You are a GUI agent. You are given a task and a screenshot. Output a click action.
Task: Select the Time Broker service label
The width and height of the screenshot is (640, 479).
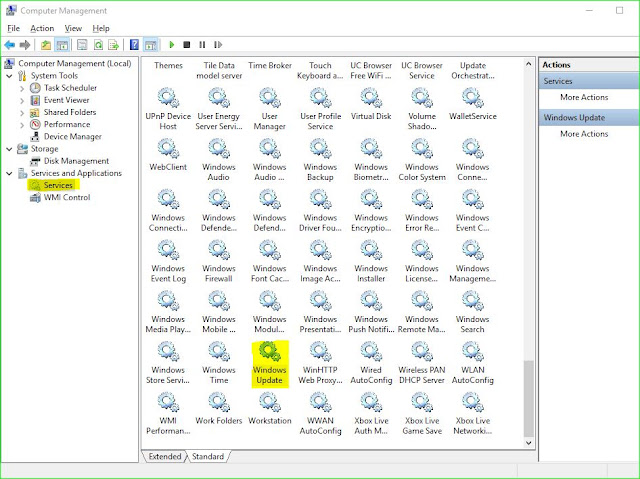coord(270,66)
